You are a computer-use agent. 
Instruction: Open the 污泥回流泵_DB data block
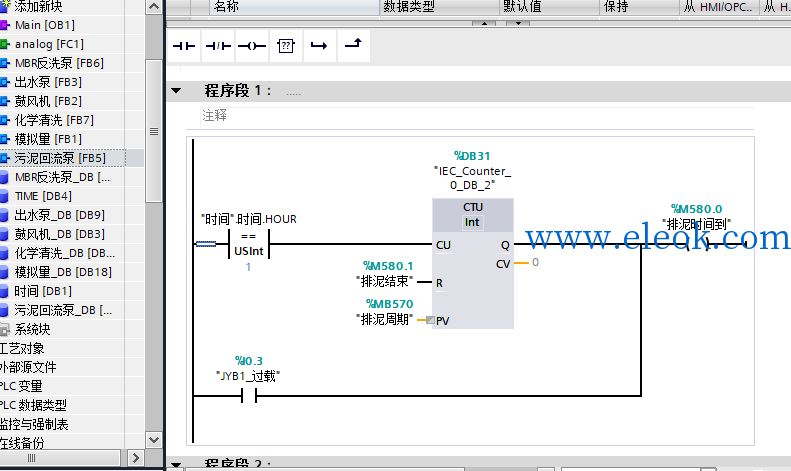[63, 310]
